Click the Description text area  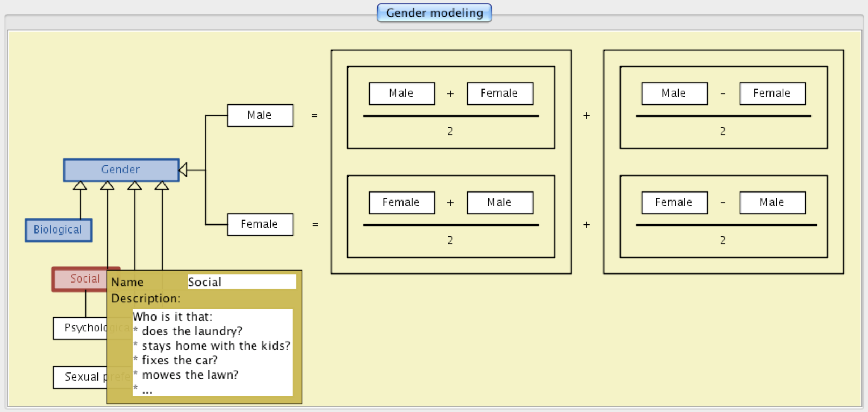(212, 352)
